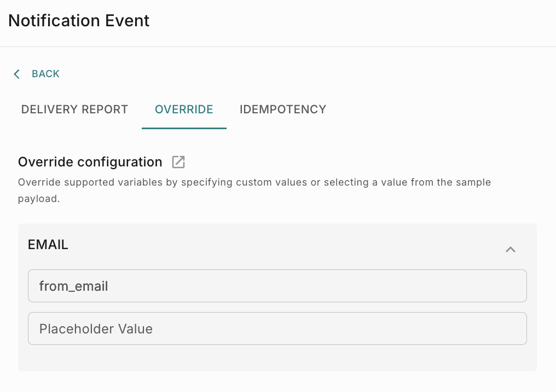Click the EMAIL section header
This screenshot has width=556, height=392.
[48, 245]
